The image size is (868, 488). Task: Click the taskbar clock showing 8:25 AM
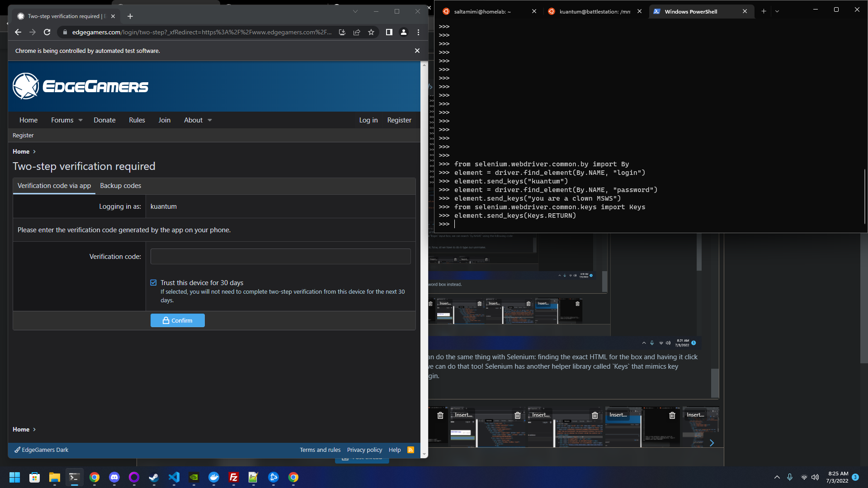coord(838,477)
